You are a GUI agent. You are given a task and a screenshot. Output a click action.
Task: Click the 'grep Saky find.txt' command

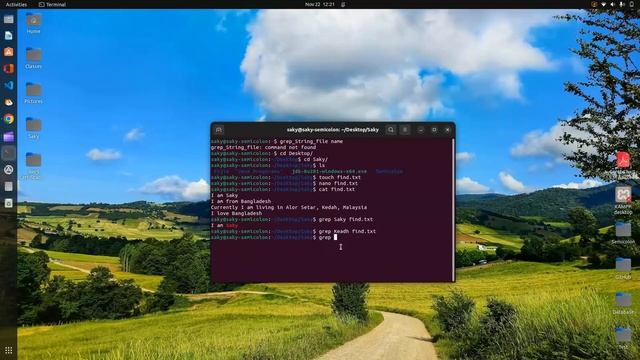346,220
